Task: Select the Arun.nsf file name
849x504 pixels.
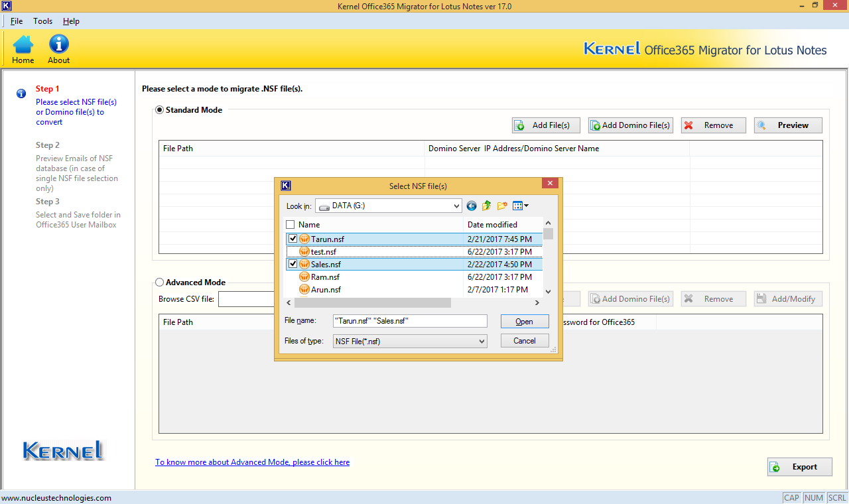Action: tap(326, 290)
